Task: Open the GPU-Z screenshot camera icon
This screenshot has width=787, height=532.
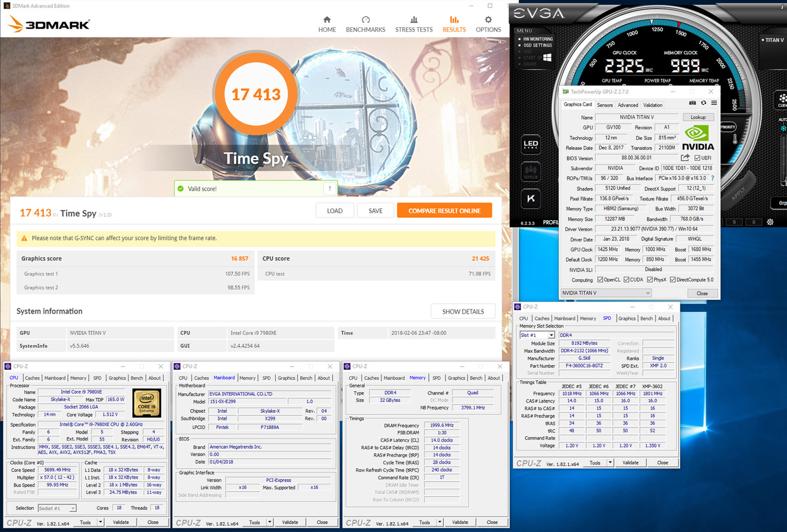Action: 692,103
